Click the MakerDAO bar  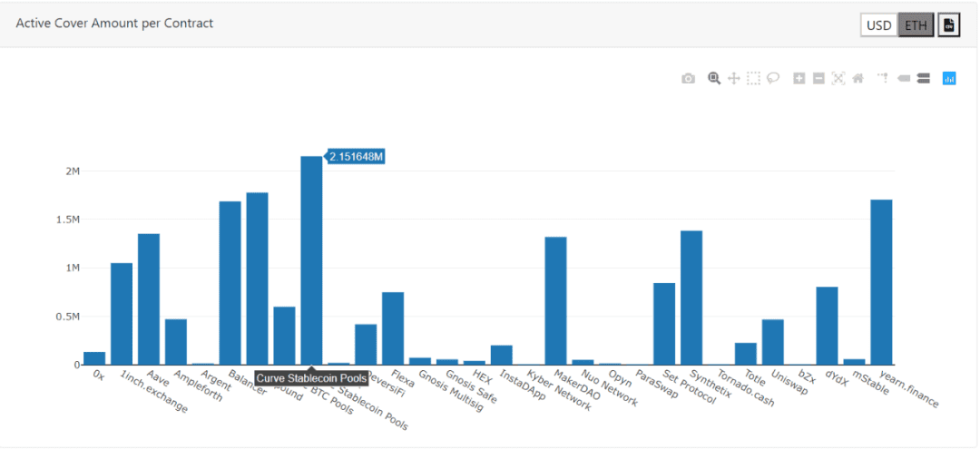555,301
